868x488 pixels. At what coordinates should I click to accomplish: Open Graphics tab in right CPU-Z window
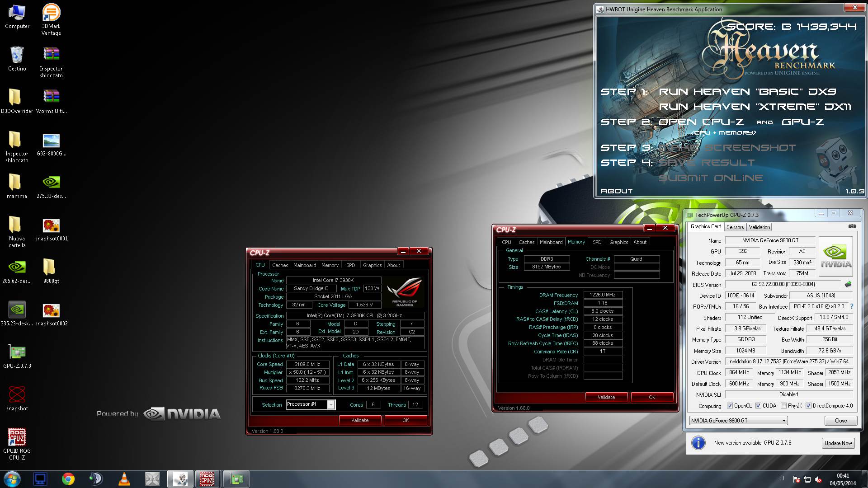pyautogui.click(x=618, y=242)
